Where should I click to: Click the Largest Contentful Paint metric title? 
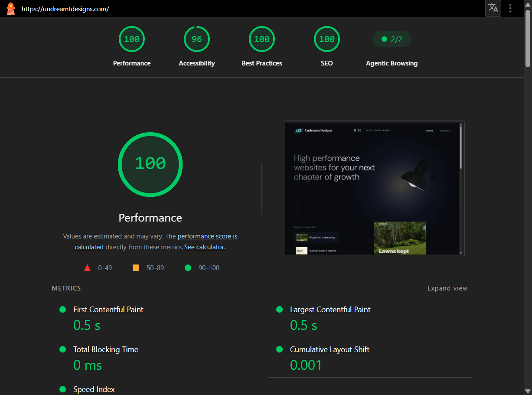coord(330,310)
